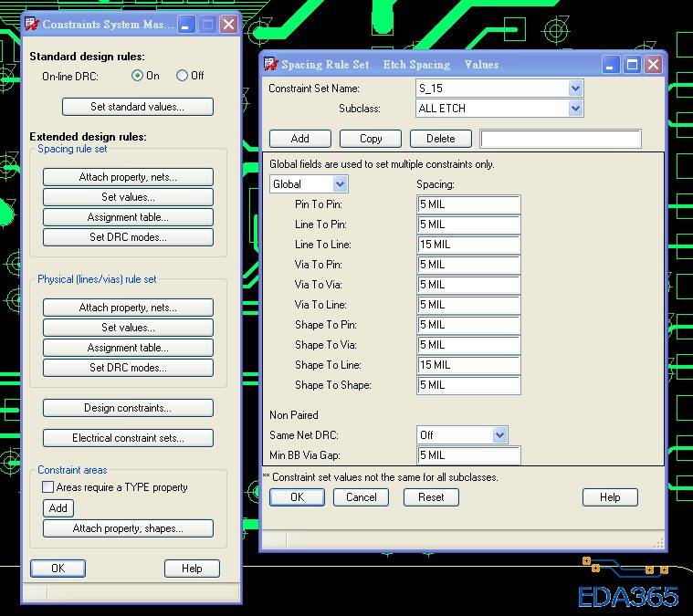Screen dimensions: 693x616
Task: Edit the Via To Line spacing field
Action: (x=468, y=305)
